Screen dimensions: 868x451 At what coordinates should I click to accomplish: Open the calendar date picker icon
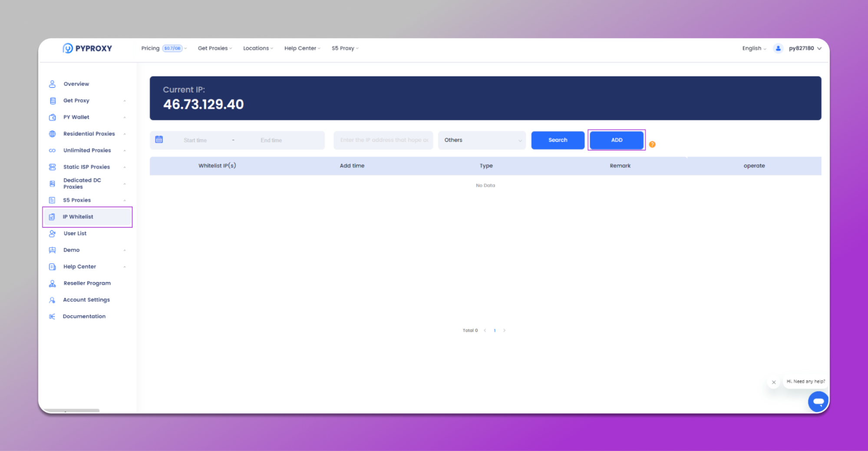[159, 139]
